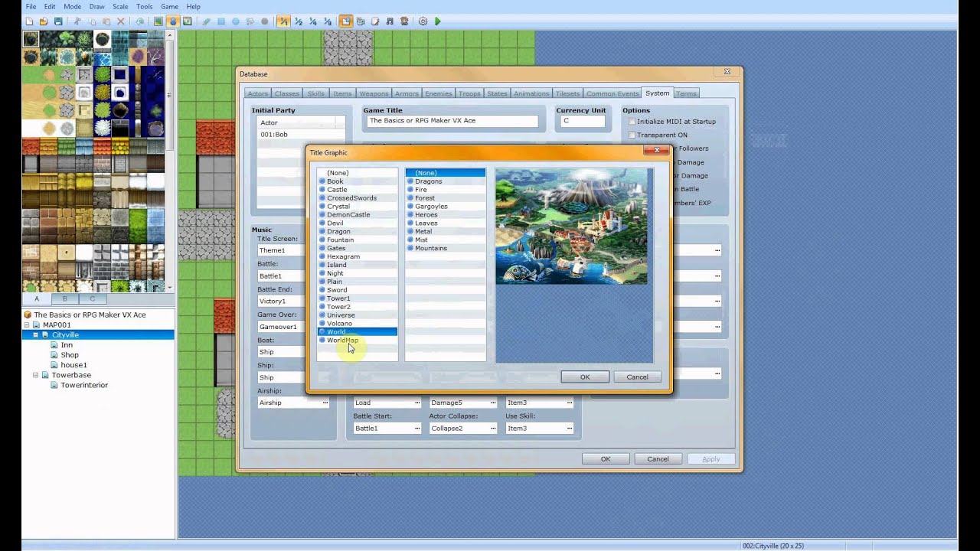This screenshot has height=551, width=980.
Task: Open the Resource Manager icon
Action: pyautogui.click(x=361, y=21)
